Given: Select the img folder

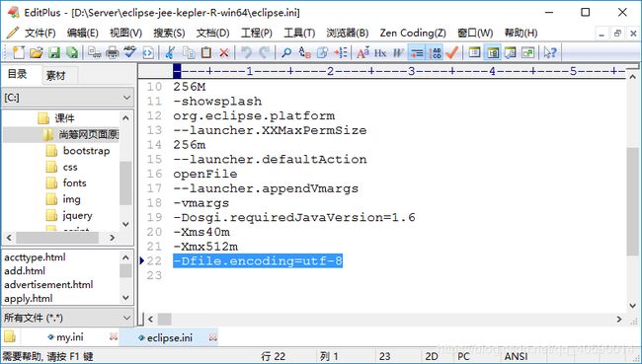Looking at the screenshot, I should tap(71, 199).
